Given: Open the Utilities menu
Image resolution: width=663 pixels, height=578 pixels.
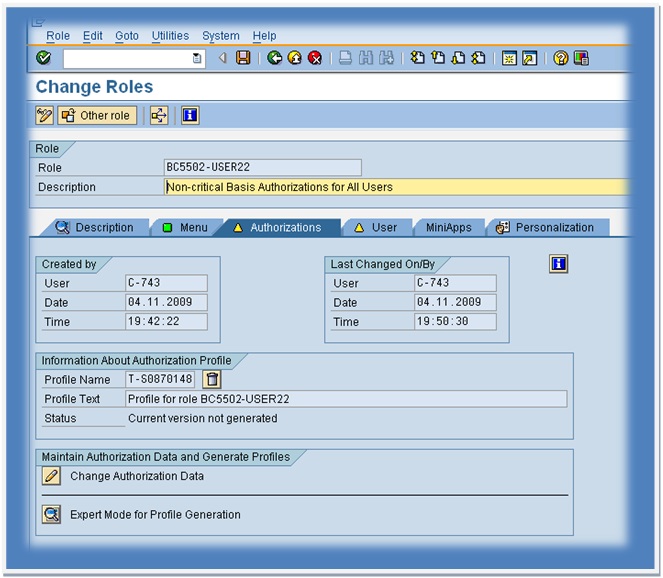Looking at the screenshot, I should click(170, 36).
